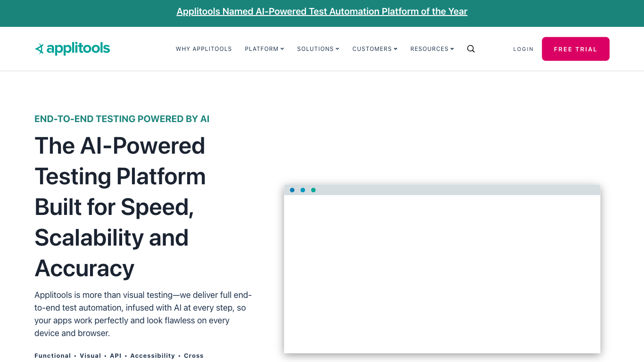This screenshot has height=362, width=644.
Task: Expand the Resources menu
Action: tap(432, 49)
